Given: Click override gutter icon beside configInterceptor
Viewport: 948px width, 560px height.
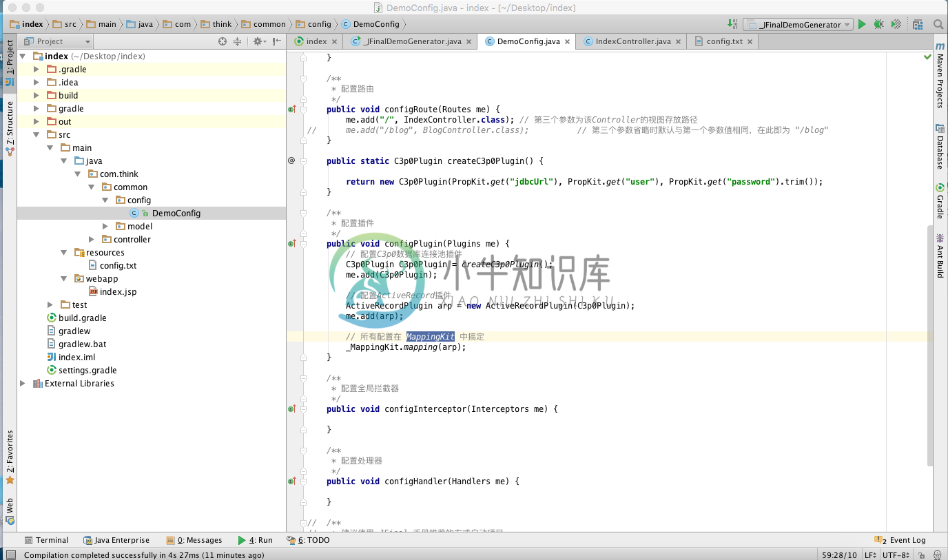Looking at the screenshot, I should [x=292, y=408].
